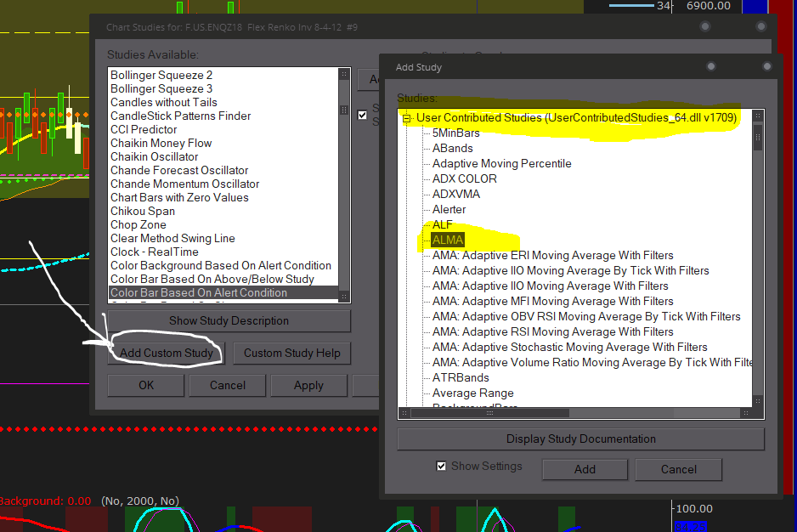Click the right round button on Add Study title bar

tap(766, 66)
